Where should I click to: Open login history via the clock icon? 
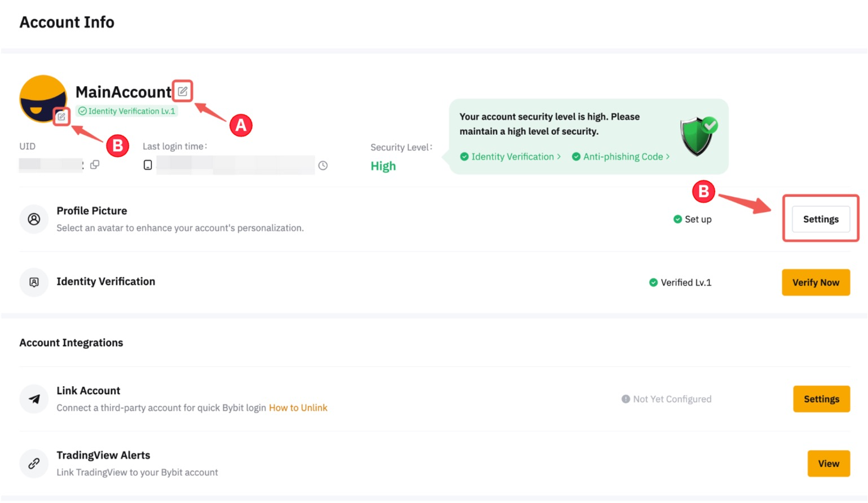[323, 166]
